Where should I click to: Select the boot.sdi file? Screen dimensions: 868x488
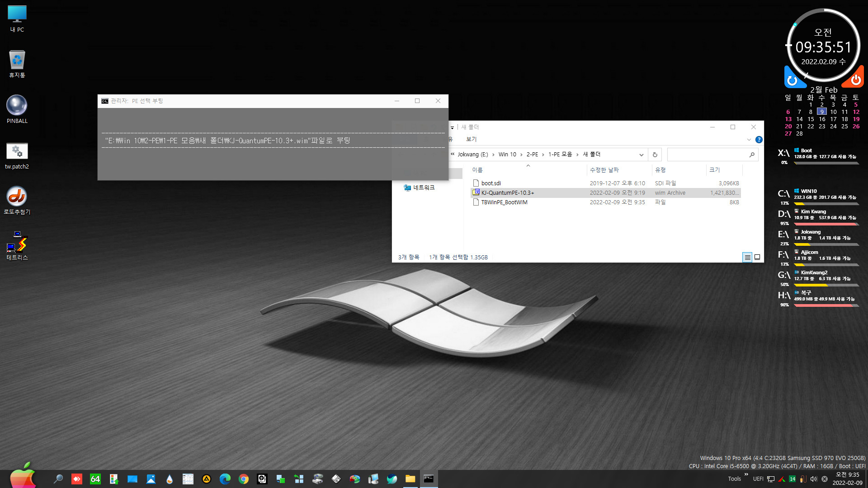click(606, 183)
